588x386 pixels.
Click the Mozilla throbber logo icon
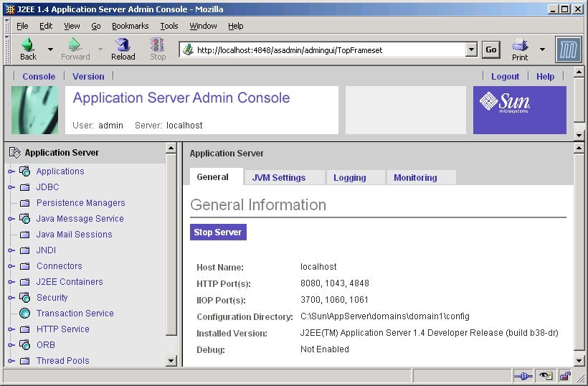point(568,50)
